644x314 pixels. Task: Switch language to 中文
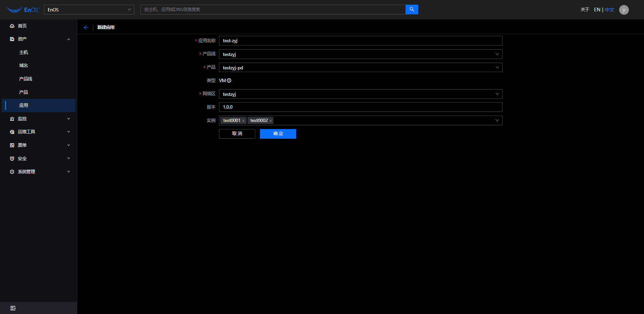pyautogui.click(x=609, y=10)
